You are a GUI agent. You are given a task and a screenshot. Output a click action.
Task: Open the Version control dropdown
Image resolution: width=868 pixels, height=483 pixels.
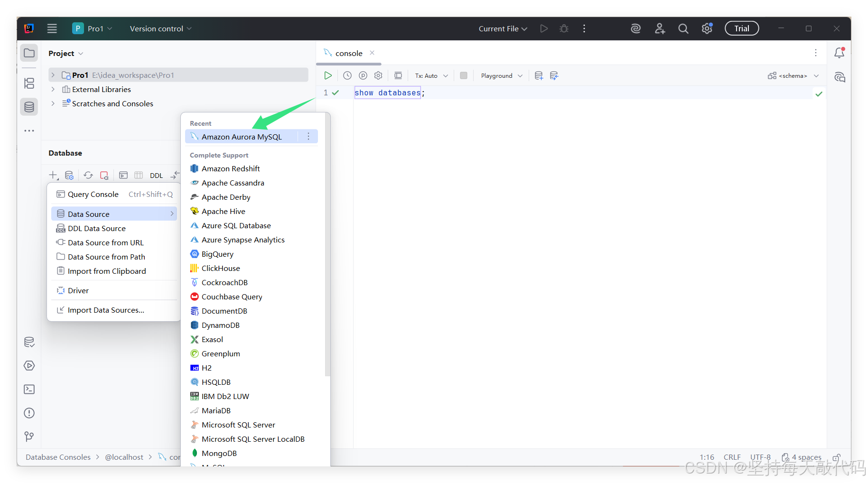[160, 28]
